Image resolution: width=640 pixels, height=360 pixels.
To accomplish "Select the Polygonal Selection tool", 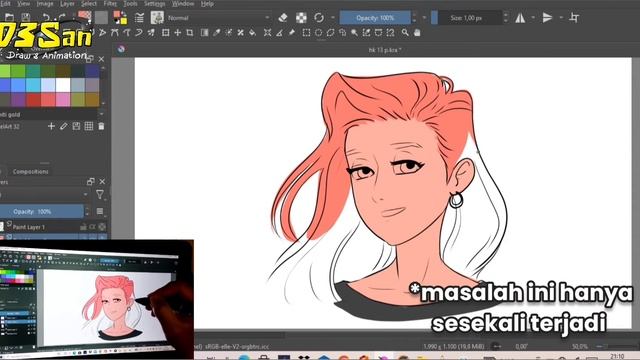I will 330,33.
